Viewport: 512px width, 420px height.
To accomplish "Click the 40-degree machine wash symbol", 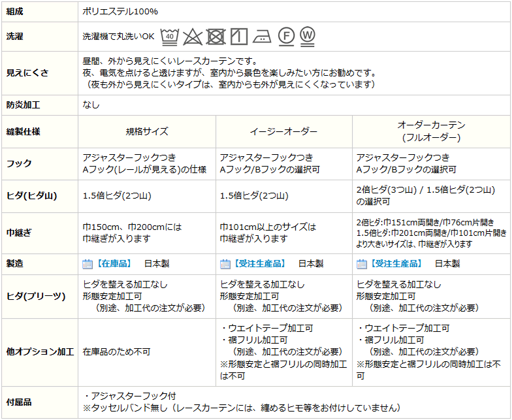I will [169, 36].
